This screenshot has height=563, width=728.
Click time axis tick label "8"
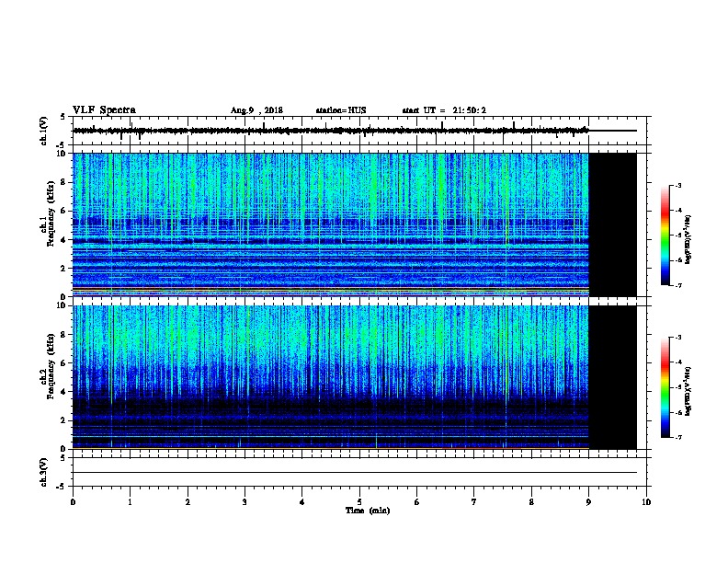[x=531, y=502]
